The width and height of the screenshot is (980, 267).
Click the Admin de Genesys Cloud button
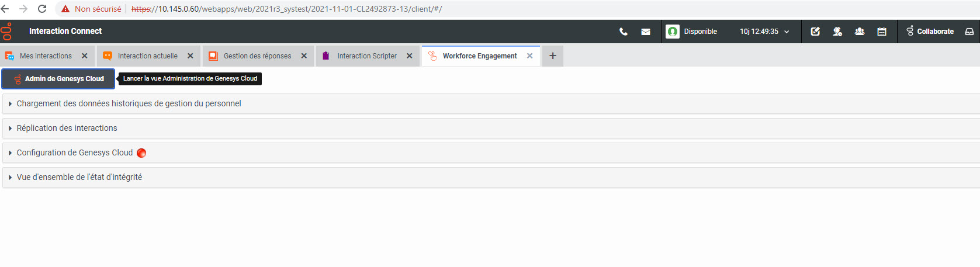58,79
